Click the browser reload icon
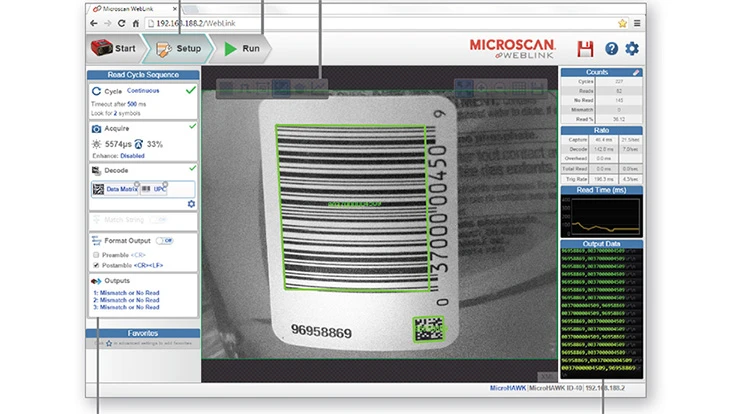The height and width of the screenshot is (414, 736). click(122, 23)
